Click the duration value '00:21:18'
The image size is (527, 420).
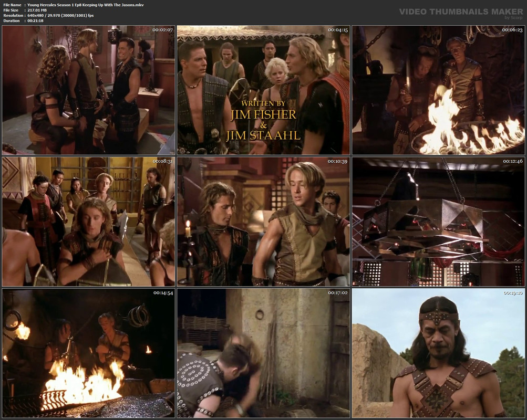click(35, 21)
